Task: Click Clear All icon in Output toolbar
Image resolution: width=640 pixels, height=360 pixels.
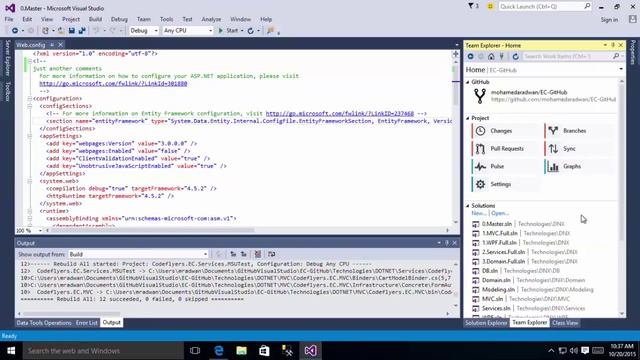Action: point(258,254)
